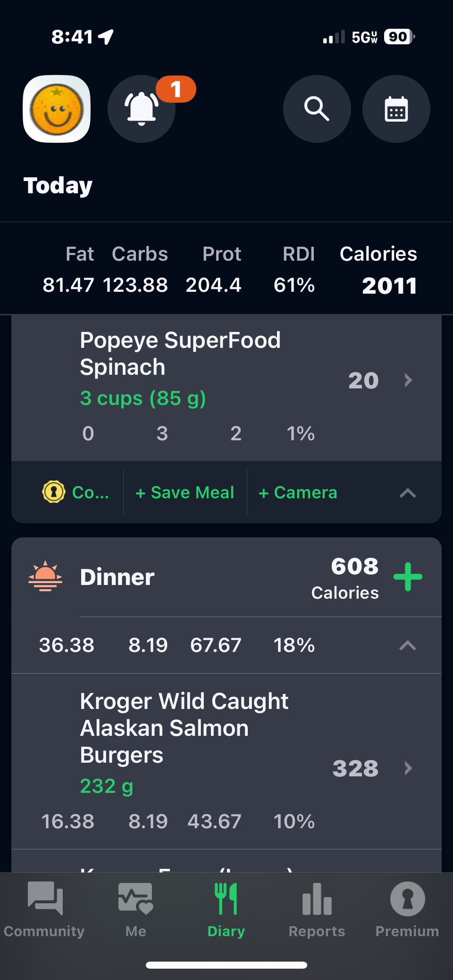Tap the Today date heading

(x=58, y=186)
